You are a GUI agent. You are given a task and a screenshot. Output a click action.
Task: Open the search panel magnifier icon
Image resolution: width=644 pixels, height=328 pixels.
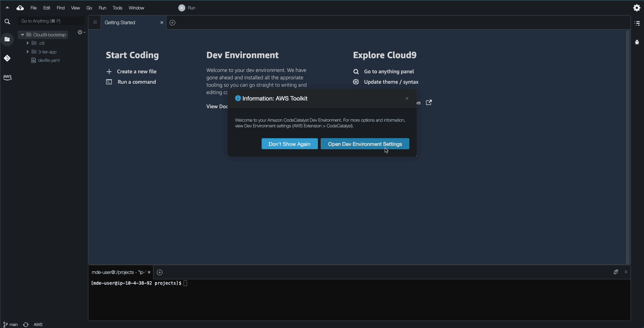click(7, 22)
